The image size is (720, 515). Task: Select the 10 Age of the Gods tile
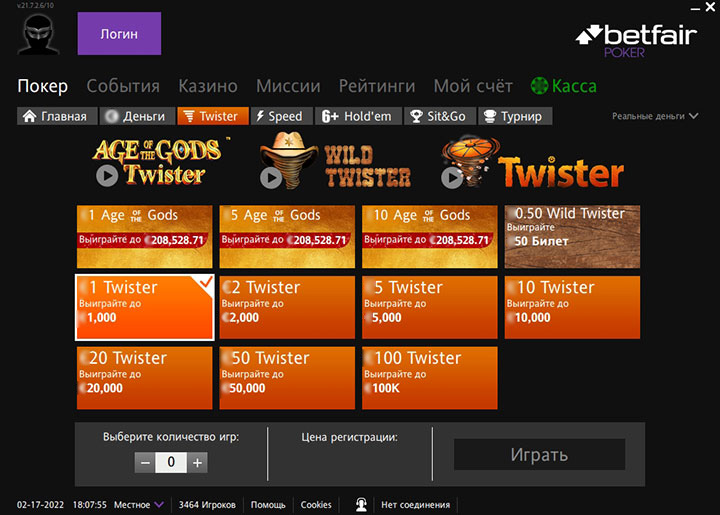[430, 236]
